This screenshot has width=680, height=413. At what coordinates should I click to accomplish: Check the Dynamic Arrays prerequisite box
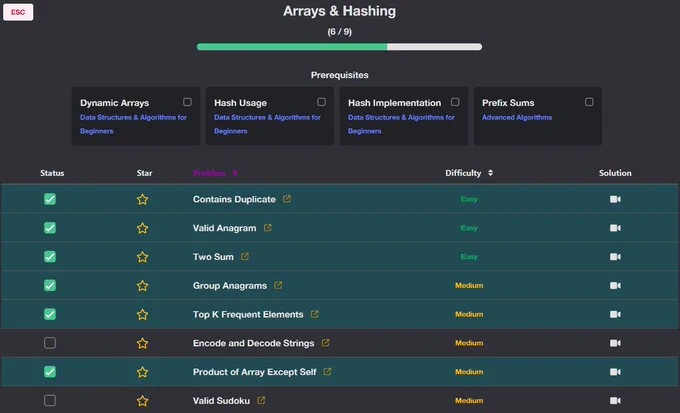tap(187, 102)
